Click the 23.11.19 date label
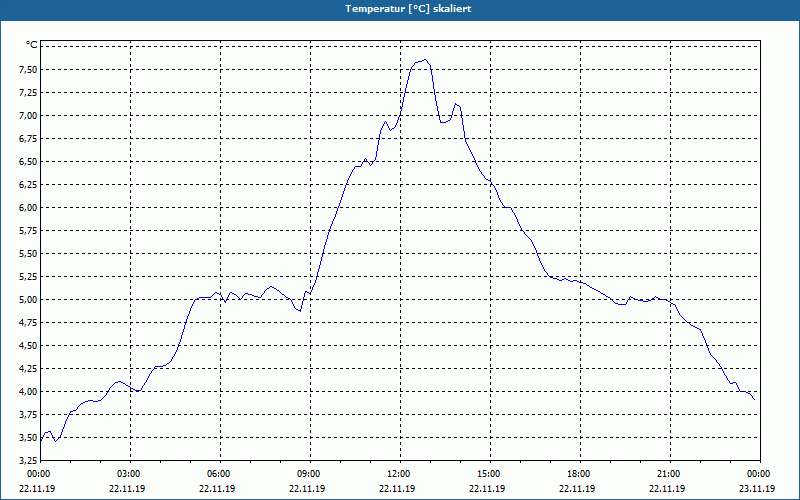Image resolution: width=800 pixels, height=500 pixels. 757,489
